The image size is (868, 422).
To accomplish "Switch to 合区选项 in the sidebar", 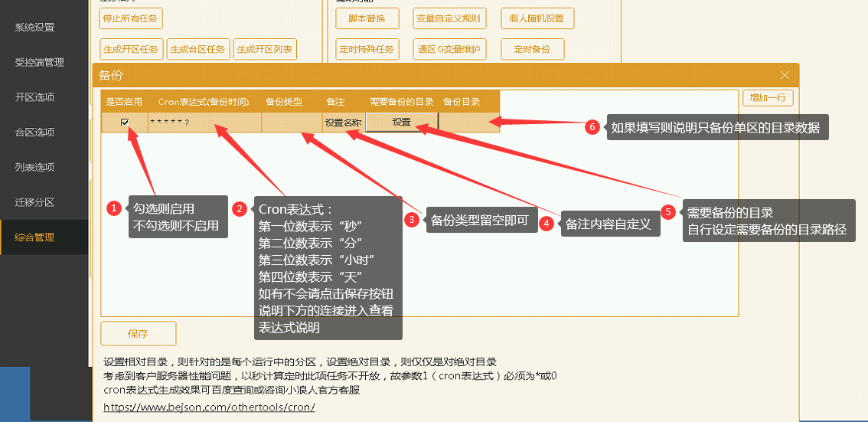I will click(35, 132).
